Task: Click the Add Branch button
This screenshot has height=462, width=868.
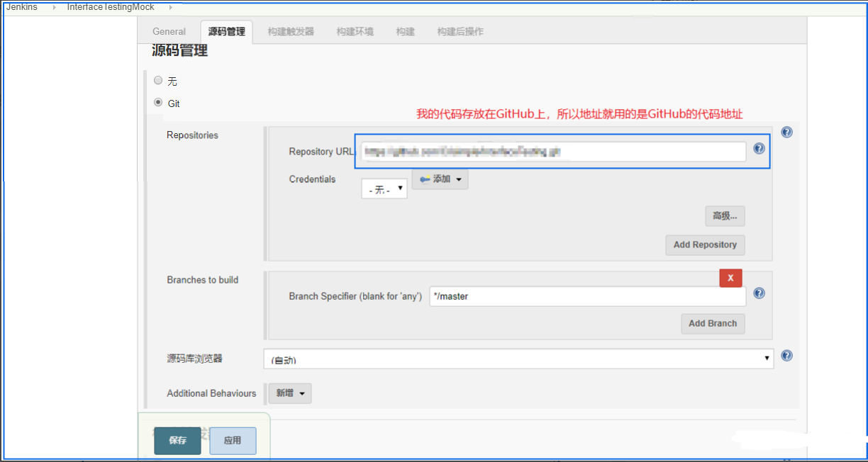Action: point(713,324)
